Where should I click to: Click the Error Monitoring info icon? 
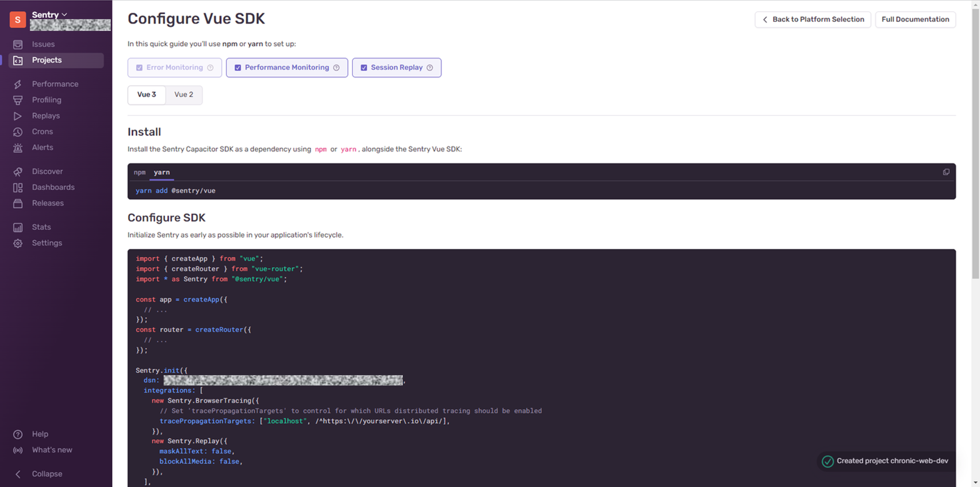(x=210, y=68)
